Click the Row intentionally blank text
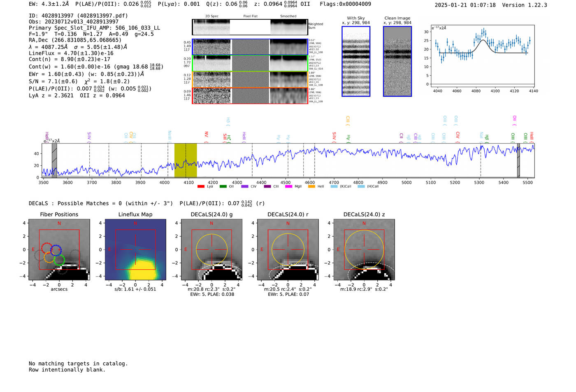576x392 pixels. click(x=67, y=370)
